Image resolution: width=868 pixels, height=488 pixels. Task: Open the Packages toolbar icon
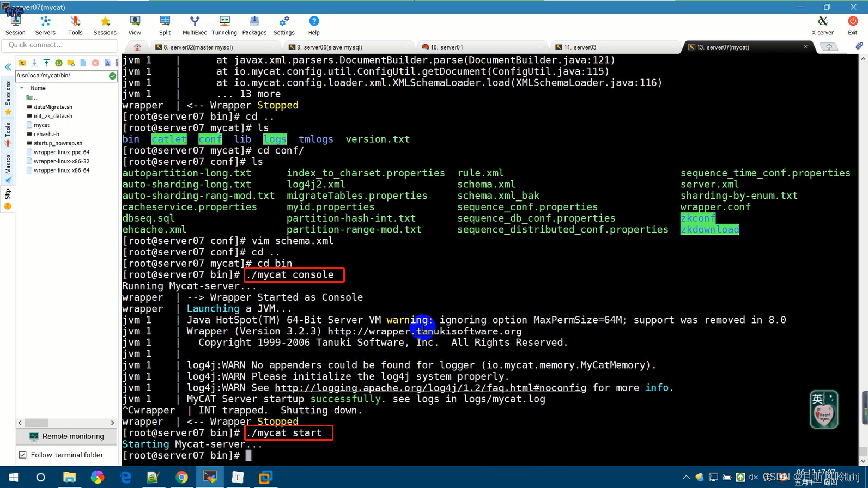pyautogui.click(x=254, y=26)
